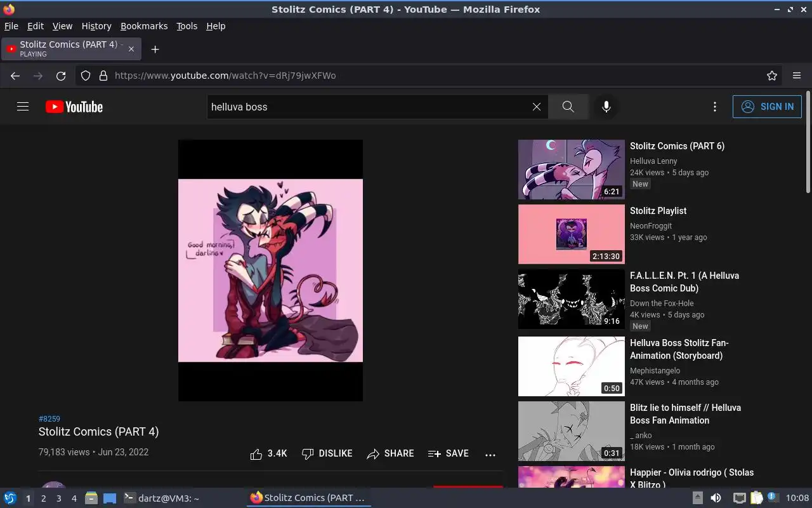Viewport: 812px width, 508px height.
Task: Start voice search with the microphone
Action: click(x=606, y=107)
